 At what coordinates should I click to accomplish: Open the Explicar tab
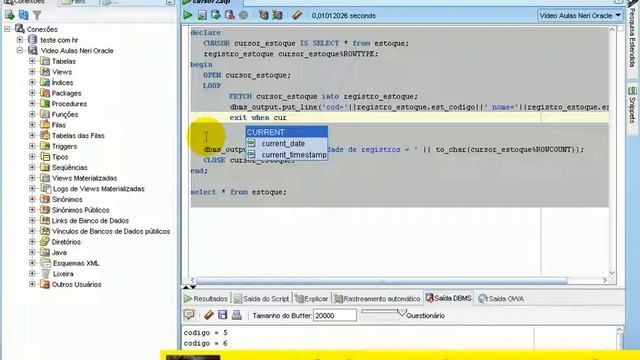(x=312, y=299)
